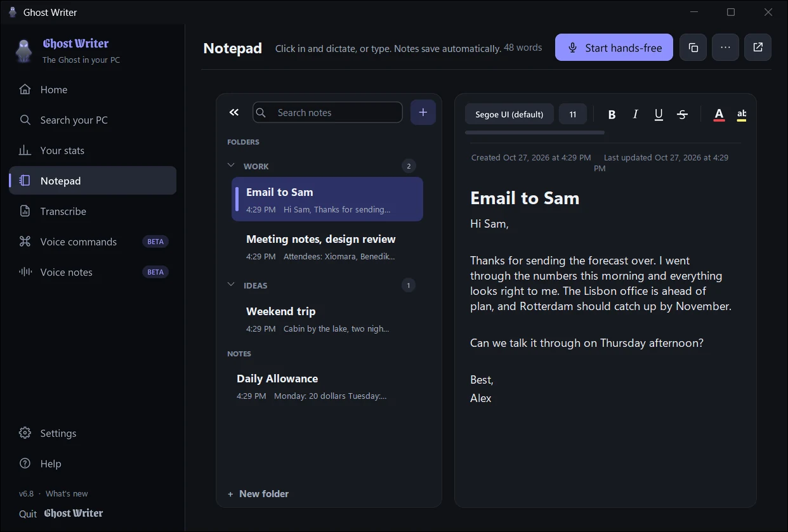Click the Email to Sam title heading
Screen dimensions: 788x532
(525, 198)
